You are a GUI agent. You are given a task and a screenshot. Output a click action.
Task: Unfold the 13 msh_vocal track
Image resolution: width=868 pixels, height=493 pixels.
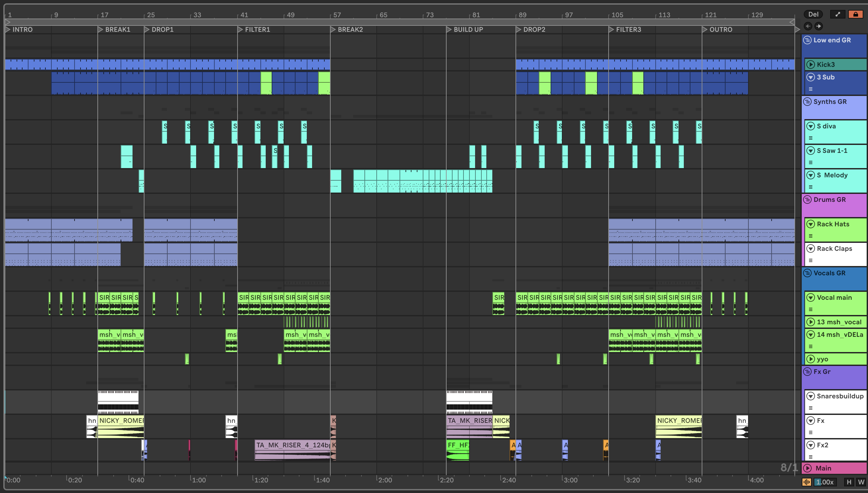point(810,322)
